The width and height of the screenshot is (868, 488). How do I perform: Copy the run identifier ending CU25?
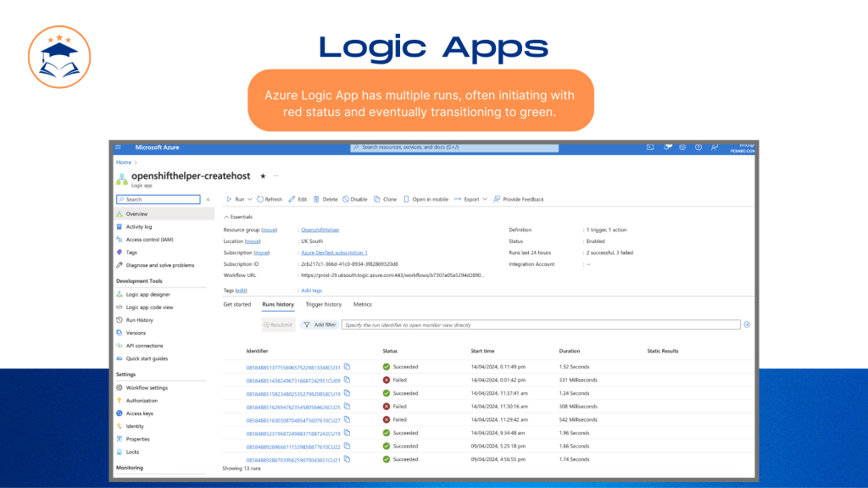point(347,406)
